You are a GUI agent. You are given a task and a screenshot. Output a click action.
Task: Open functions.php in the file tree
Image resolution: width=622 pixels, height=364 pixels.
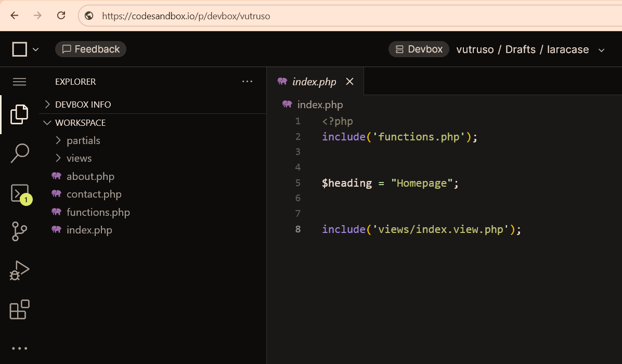(98, 212)
